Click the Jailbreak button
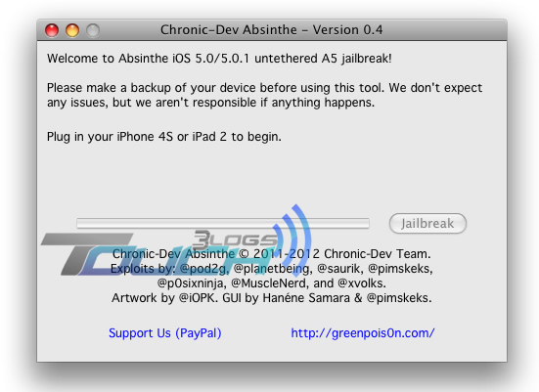The image size is (539, 392). [x=427, y=223]
